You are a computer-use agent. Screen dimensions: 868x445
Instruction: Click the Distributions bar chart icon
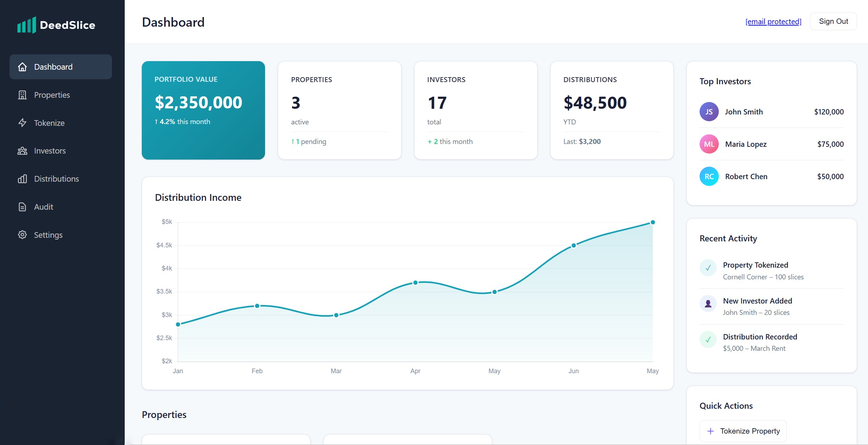(x=22, y=179)
